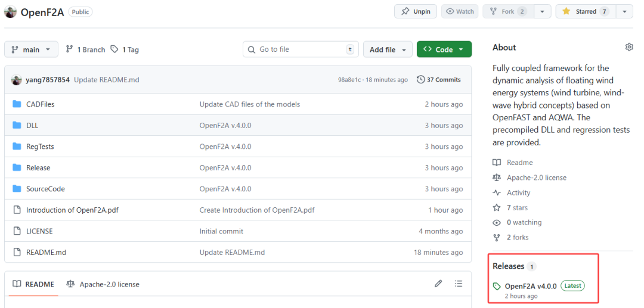
Task: Click the pulse icon beside Activity
Action: pyautogui.click(x=497, y=192)
